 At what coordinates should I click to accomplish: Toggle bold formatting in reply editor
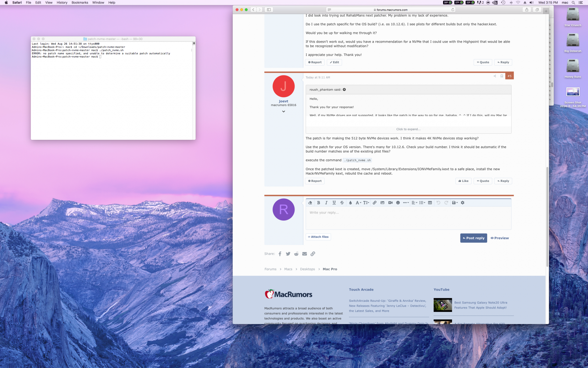[x=318, y=203]
